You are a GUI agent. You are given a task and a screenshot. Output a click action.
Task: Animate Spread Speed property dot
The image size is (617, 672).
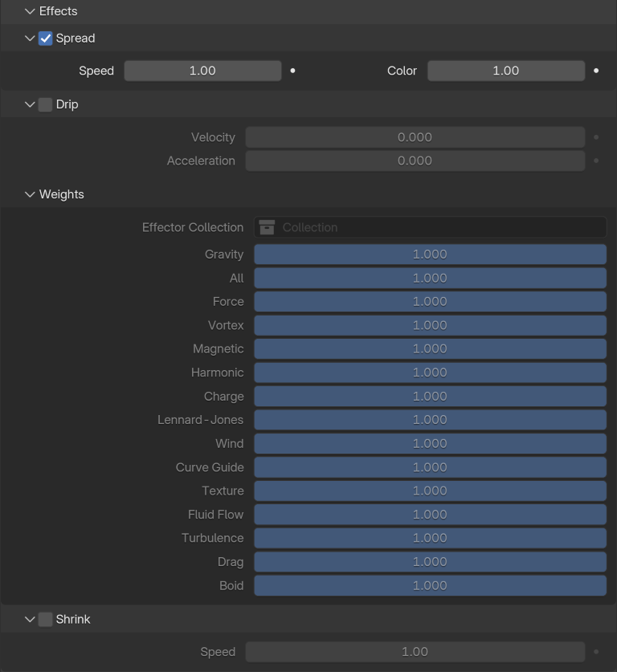[x=293, y=71]
